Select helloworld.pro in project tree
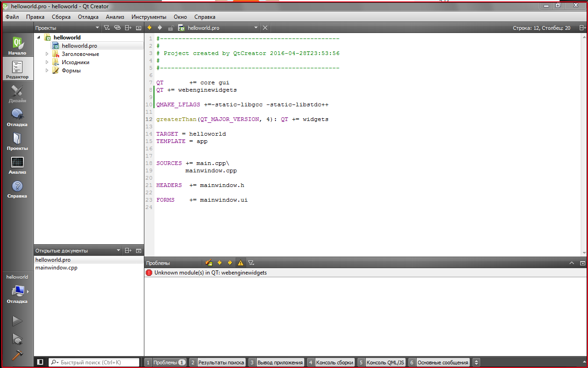The image size is (588, 368). pos(79,46)
